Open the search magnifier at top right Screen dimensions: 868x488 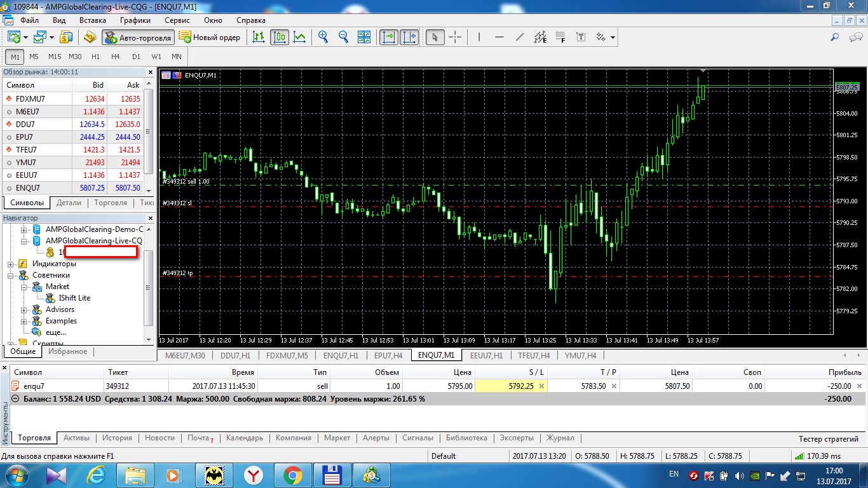836,37
